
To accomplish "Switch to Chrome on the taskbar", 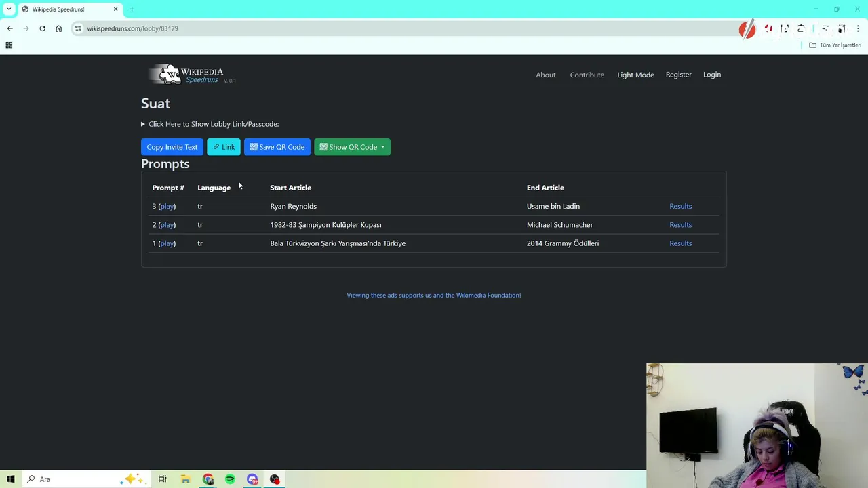I will tap(208, 479).
